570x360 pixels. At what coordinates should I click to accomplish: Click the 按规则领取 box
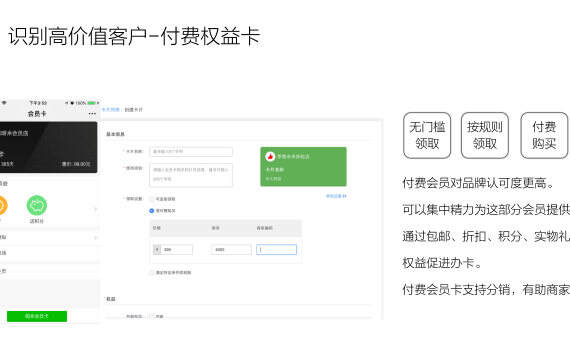click(x=485, y=135)
